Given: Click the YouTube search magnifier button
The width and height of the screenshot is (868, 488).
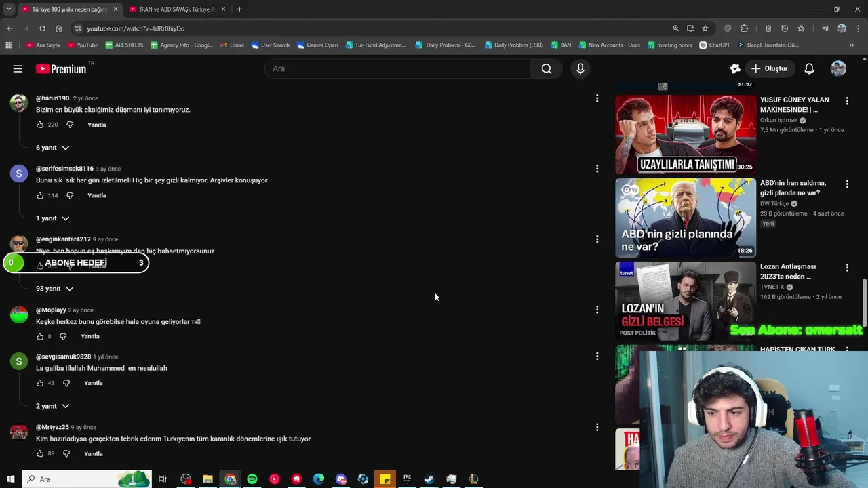Looking at the screenshot, I should tap(547, 68).
